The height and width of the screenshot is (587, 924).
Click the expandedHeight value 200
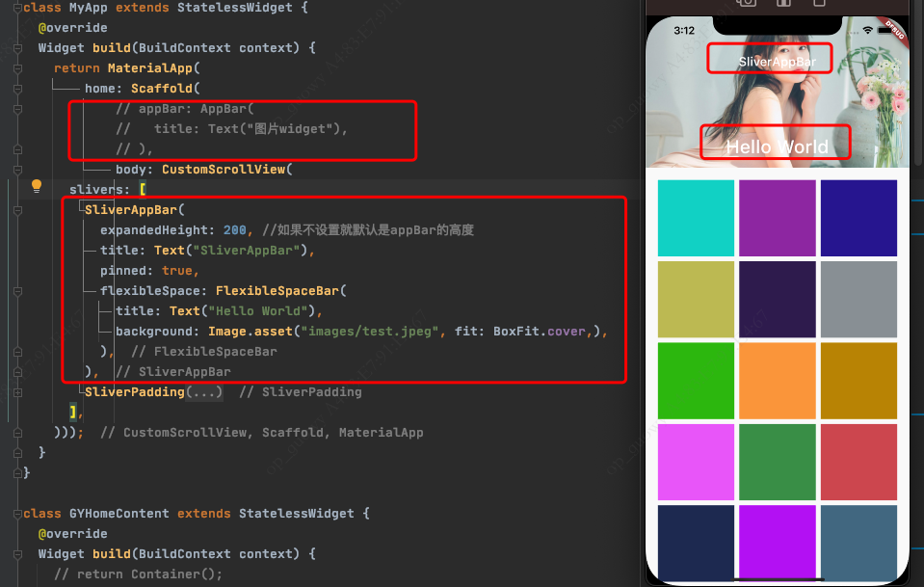click(234, 229)
